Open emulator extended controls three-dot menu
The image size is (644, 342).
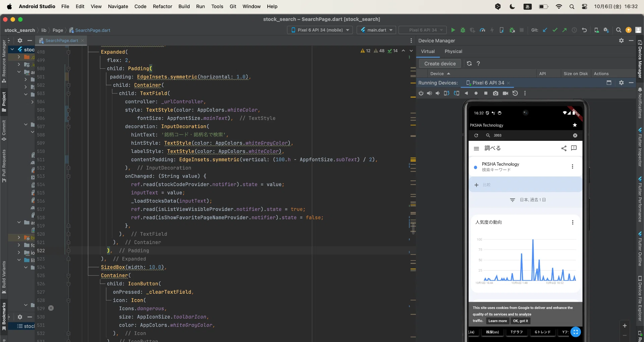525,93
